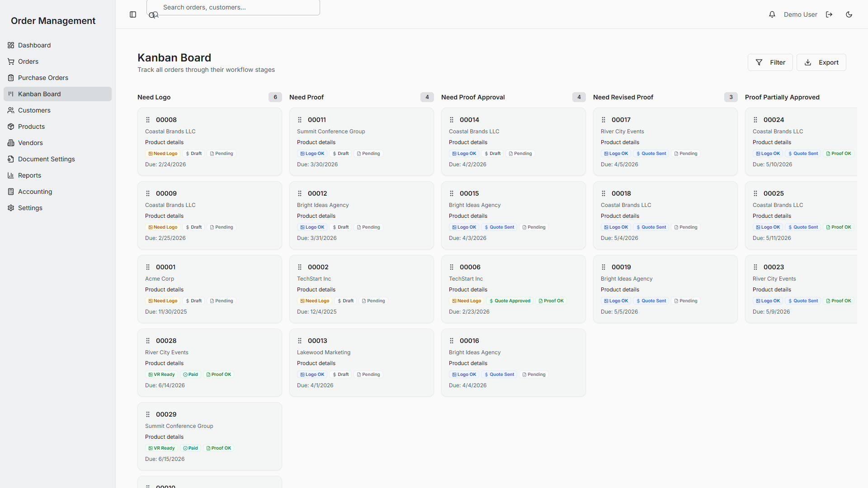Click Need Logo column count badge 6
Viewport: 868px width, 488px height.
(x=275, y=97)
